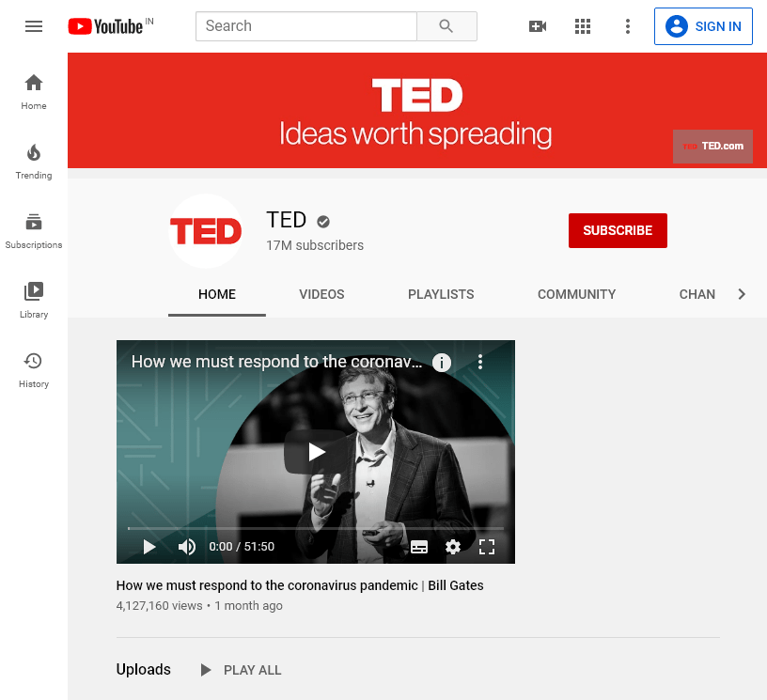This screenshot has height=700, width=767.
Task: Go to Home in the sidebar
Action: click(x=34, y=92)
